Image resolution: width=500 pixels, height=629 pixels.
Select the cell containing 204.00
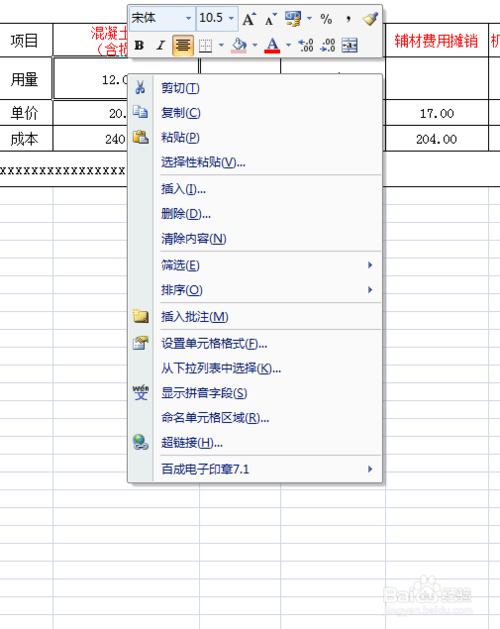pyautogui.click(x=437, y=139)
